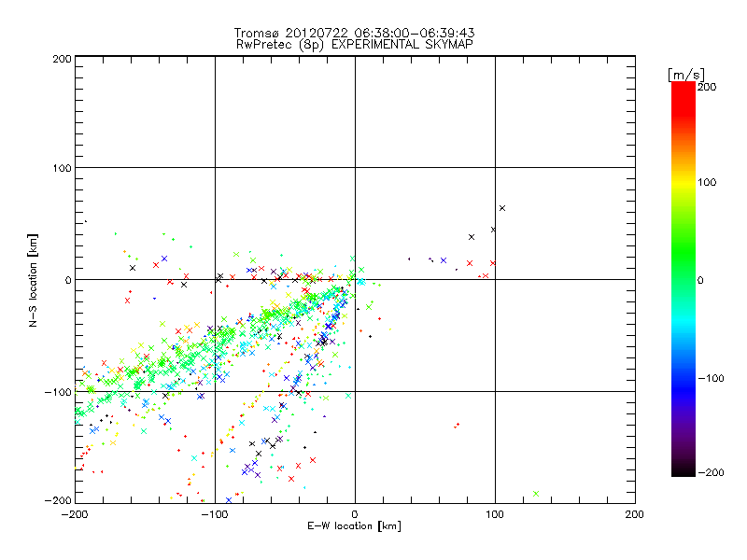This screenshot has height=560, width=747.
Task: Click the y-axis tick label '200' at top
Action: pyautogui.click(x=62, y=59)
